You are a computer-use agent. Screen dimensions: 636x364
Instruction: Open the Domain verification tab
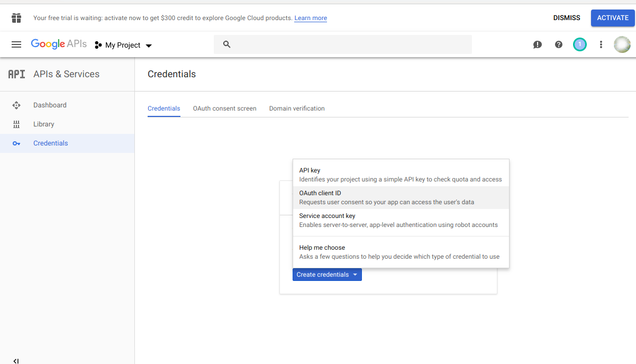[x=297, y=108]
